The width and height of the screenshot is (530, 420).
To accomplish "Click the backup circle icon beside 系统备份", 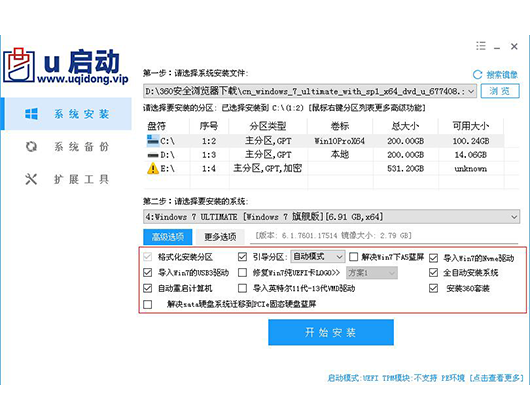I will tap(31, 147).
